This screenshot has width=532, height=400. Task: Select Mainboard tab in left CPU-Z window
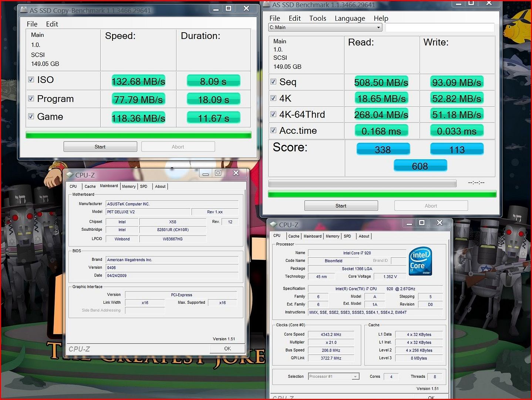tap(109, 186)
